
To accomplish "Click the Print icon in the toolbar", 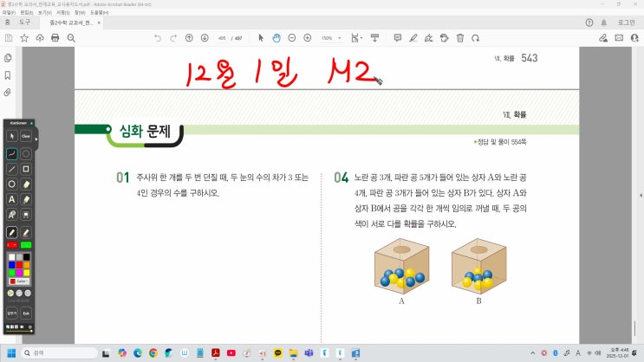I will point(55,38).
